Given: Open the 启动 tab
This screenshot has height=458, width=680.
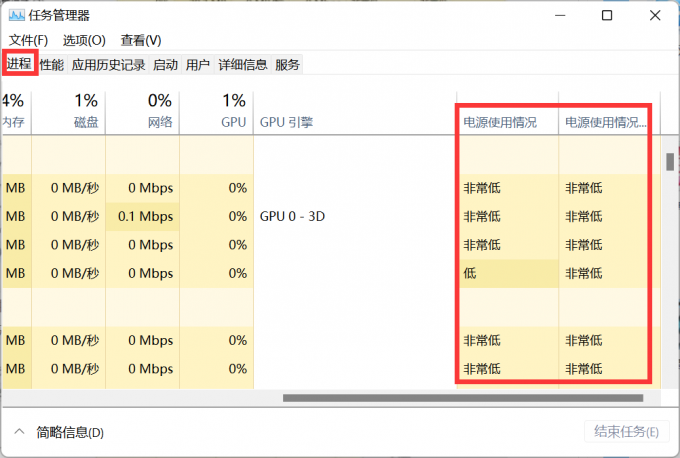Looking at the screenshot, I should point(165,65).
